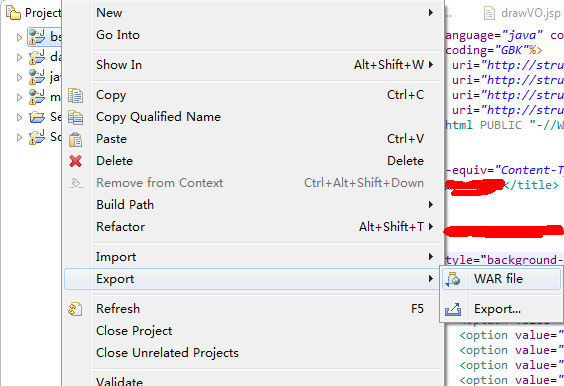Open the Build Path submenu arrow
Image resolution: width=564 pixels, height=386 pixels.
click(431, 205)
